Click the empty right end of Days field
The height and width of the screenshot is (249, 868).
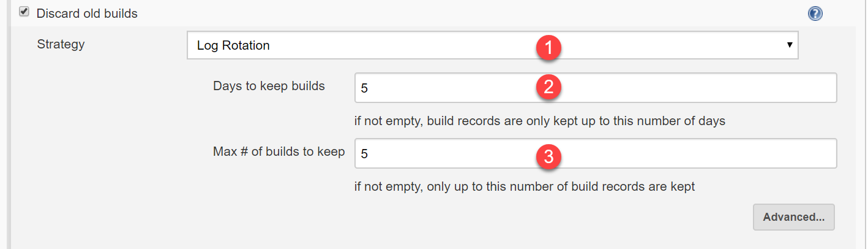(796, 88)
